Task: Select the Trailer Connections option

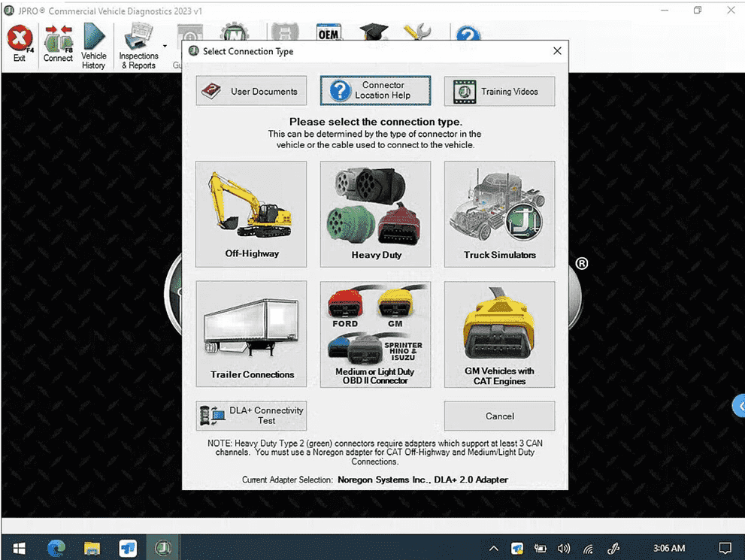Action: [x=251, y=334]
